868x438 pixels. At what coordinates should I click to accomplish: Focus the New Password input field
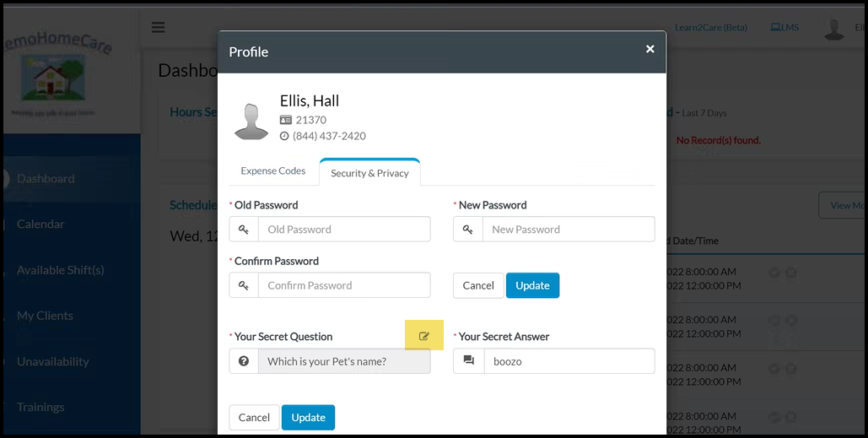click(x=569, y=230)
